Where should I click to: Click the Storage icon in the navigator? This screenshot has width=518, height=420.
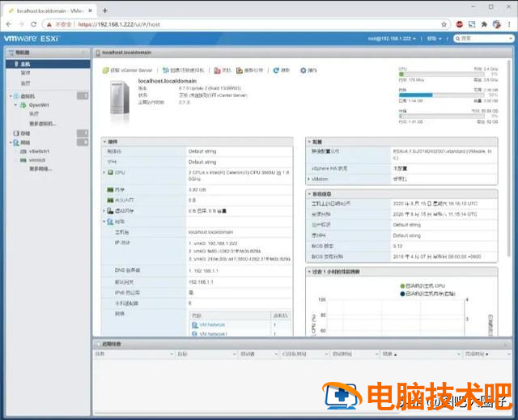[x=16, y=134]
